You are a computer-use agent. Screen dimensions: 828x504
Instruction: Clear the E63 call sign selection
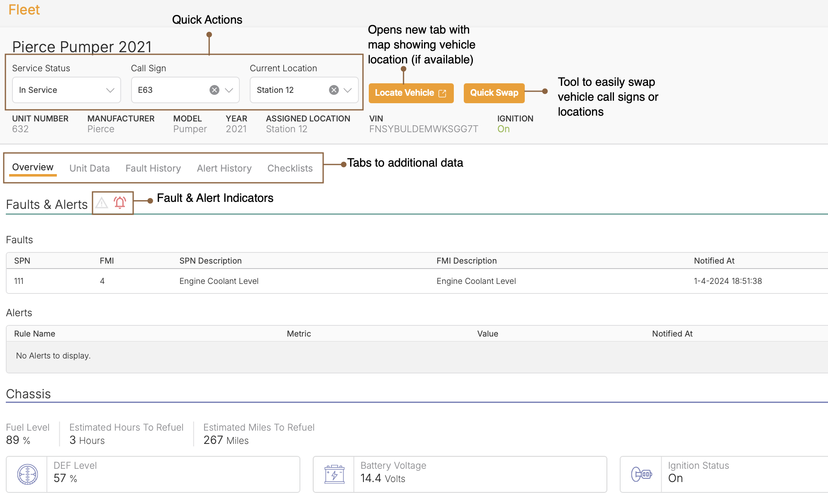214,90
